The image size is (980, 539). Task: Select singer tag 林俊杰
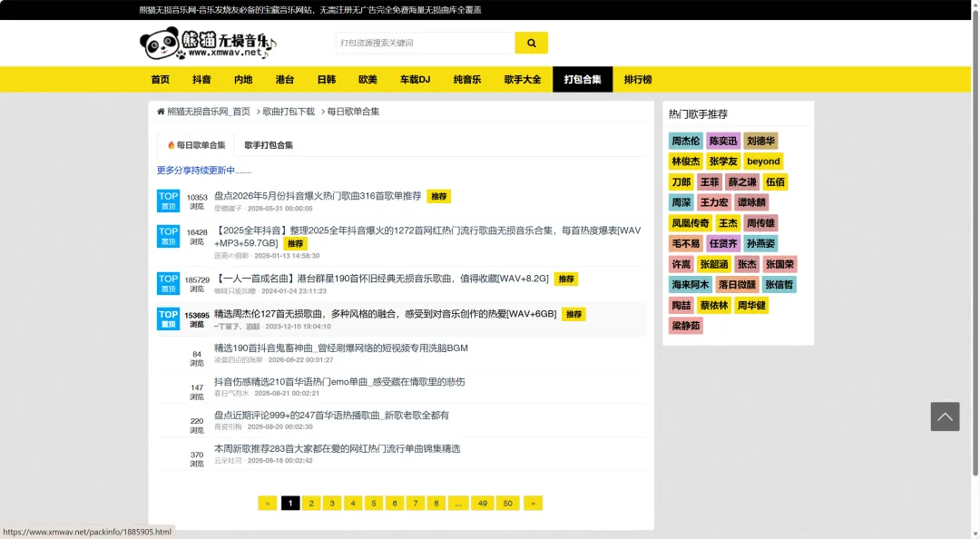point(686,162)
